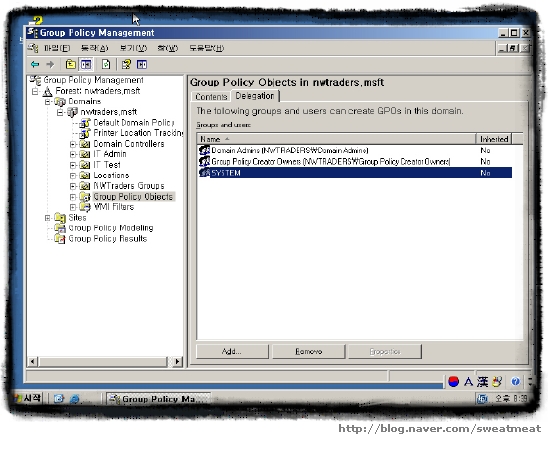Click the Group Policy Results icon
548x450 pixels.
[x=60, y=239]
